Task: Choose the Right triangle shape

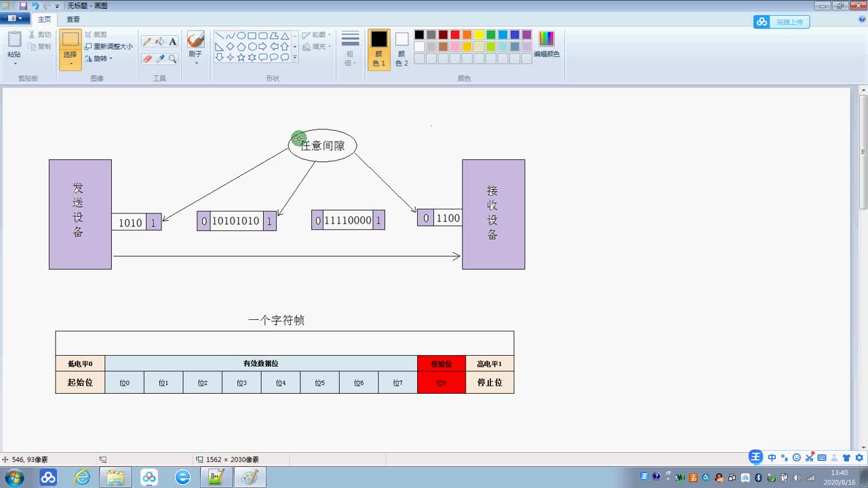Action: 220,47
